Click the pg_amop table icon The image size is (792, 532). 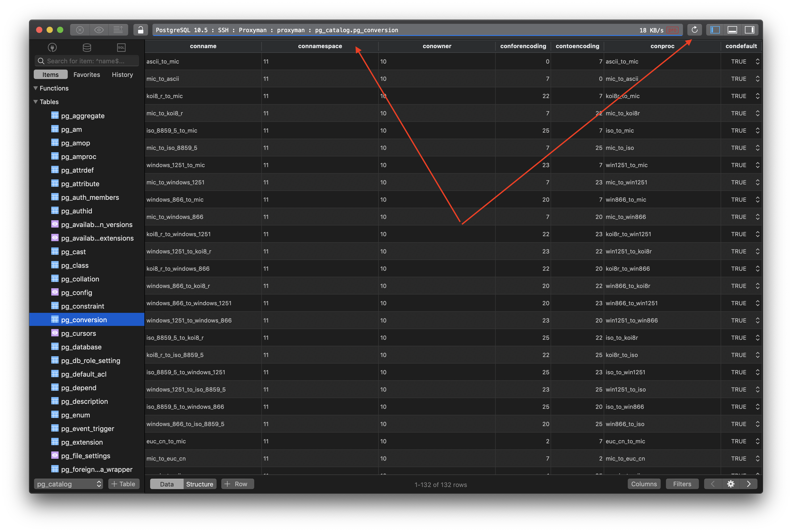(x=55, y=143)
